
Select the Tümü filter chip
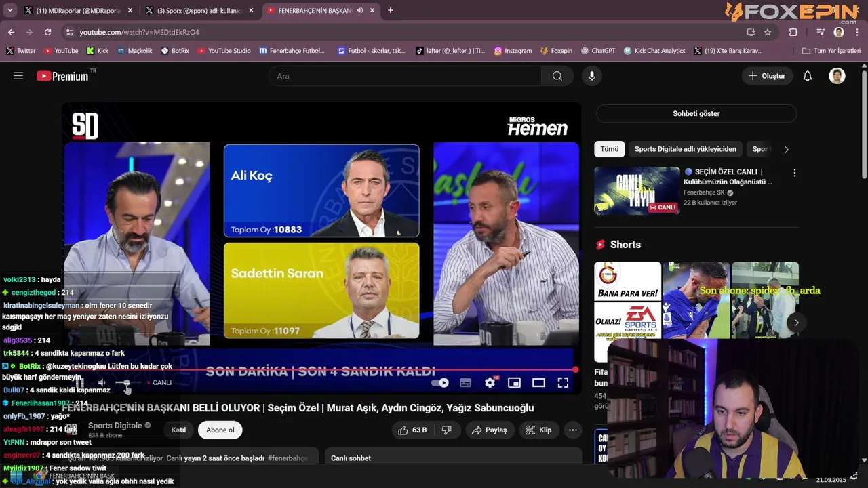[x=609, y=149]
